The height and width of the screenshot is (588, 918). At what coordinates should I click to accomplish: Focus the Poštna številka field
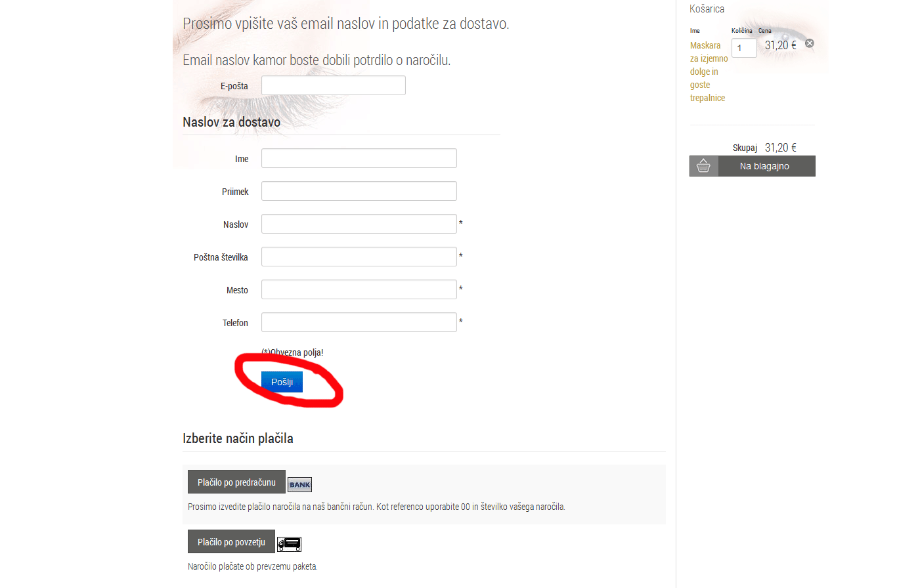(359, 257)
